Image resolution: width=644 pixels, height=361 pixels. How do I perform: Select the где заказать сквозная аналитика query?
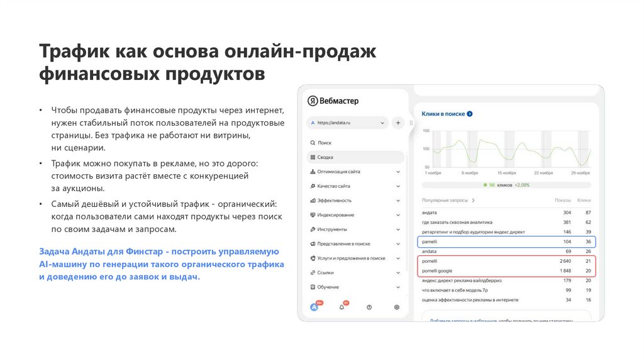pos(506,222)
